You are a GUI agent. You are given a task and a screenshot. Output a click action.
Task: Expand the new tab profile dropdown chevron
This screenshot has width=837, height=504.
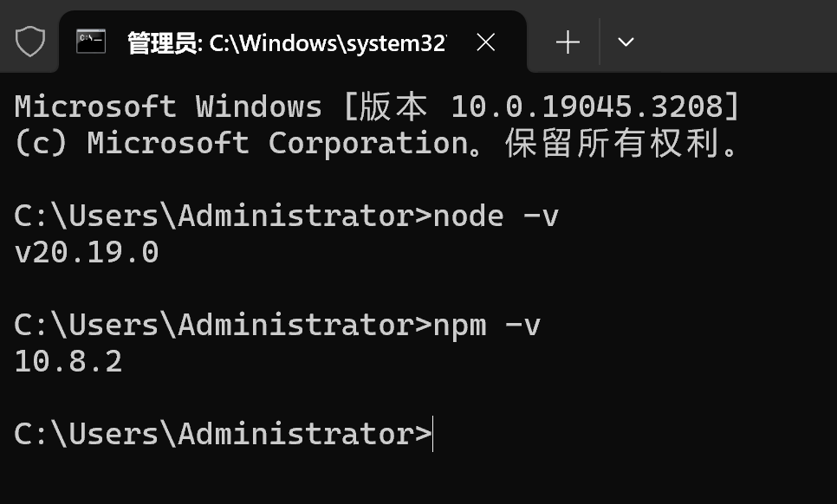pos(626,42)
